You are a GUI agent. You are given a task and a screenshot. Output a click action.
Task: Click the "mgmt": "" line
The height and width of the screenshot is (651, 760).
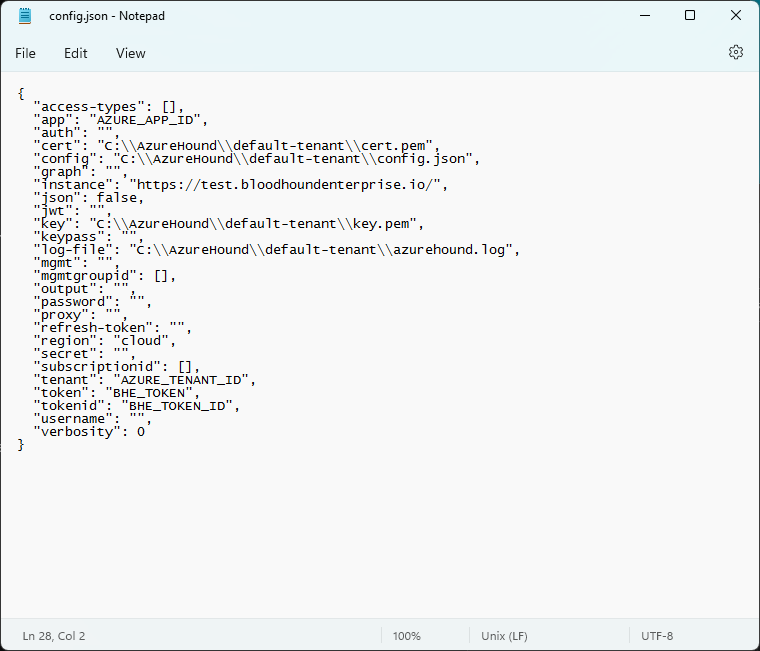77,263
